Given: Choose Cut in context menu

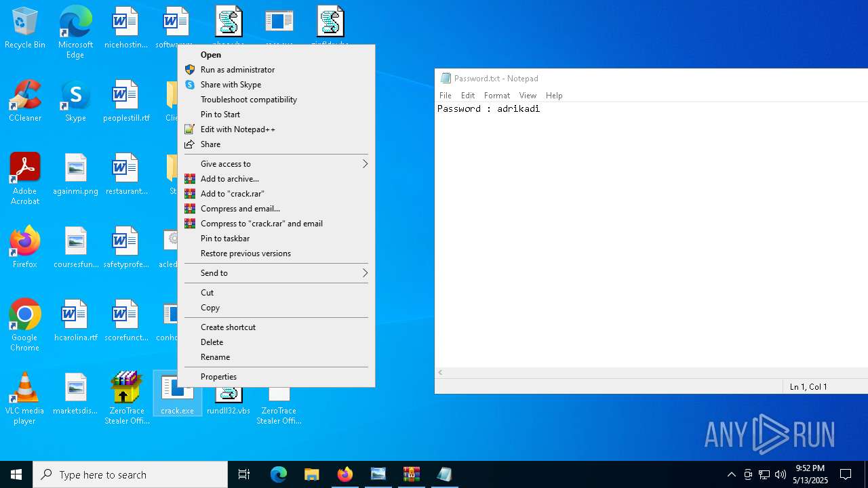Looking at the screenshot, I should click(276, 293).
